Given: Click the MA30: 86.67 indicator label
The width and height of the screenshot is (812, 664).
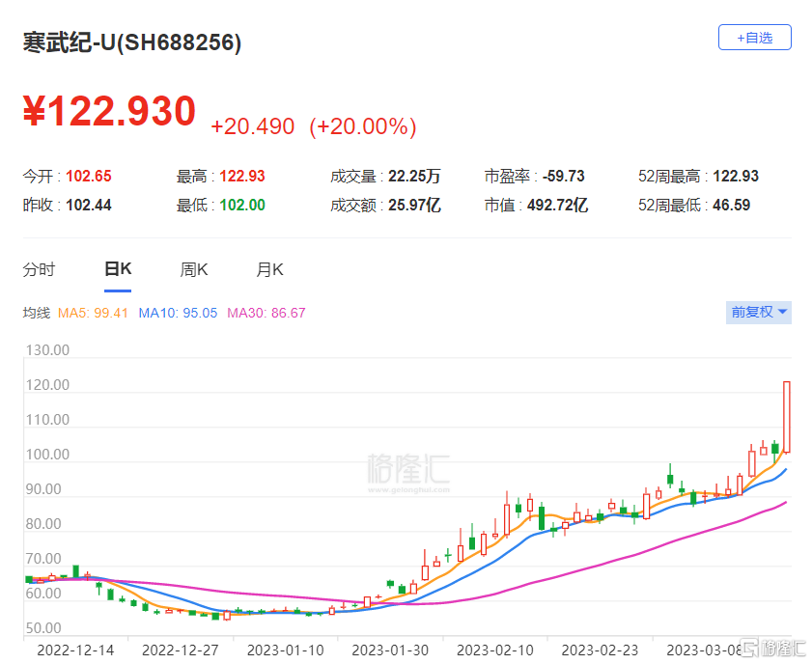Looking at the screenshot, I should coord(266,313).
